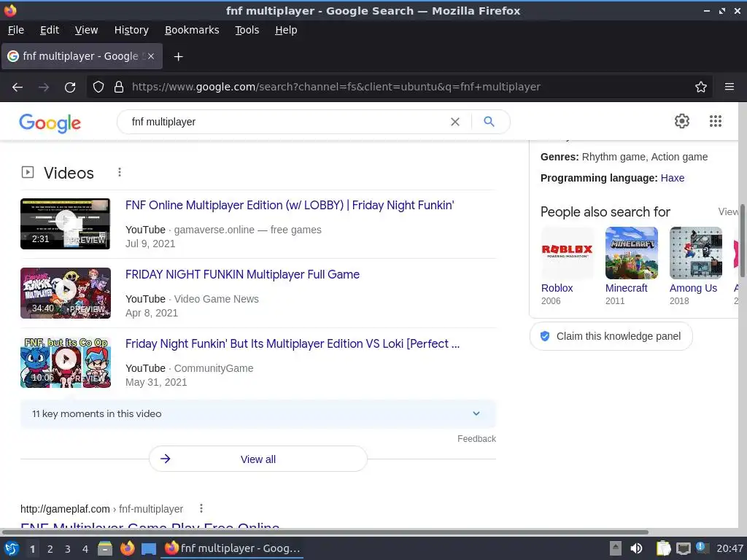Open the tracking protection shield icon
Viewport: 747px width, 560px height.
(x=98, y=87)
